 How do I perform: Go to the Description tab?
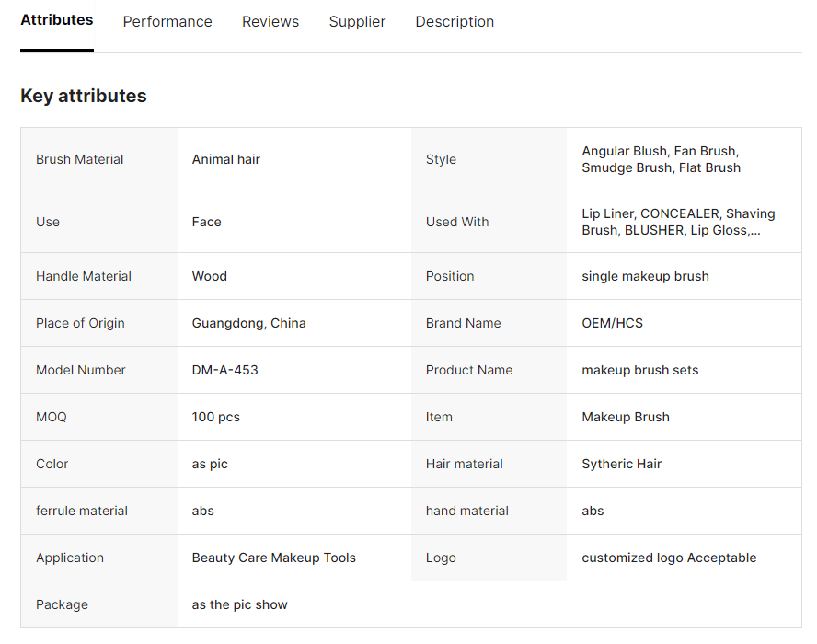(455, 22)
